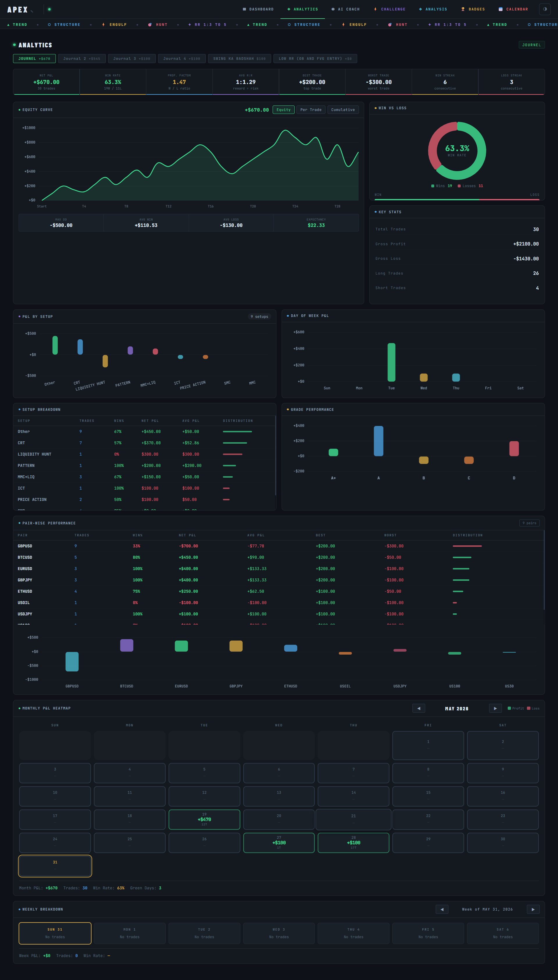Viewport: 558px width, 980px height.
Task: Open the Challenge nav item
Action: [x=389, y=9]
